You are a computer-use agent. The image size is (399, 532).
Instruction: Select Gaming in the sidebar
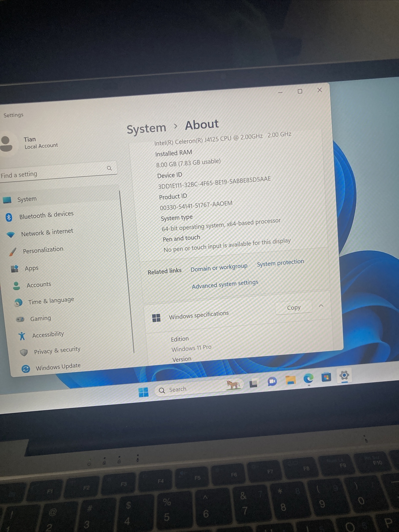coord(41,319)
